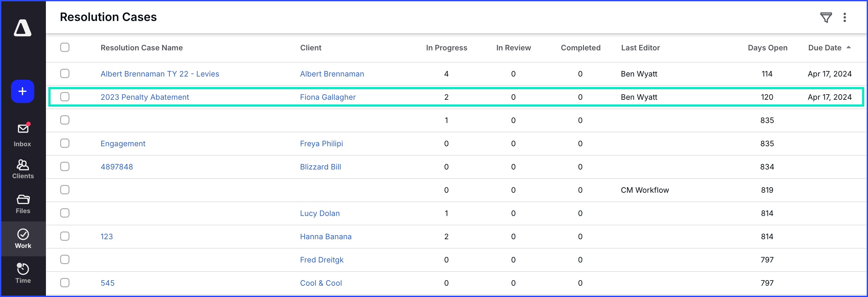Check the Engagement row checkbox
This screenshot has height=297, width=868.
coord(65,143)
